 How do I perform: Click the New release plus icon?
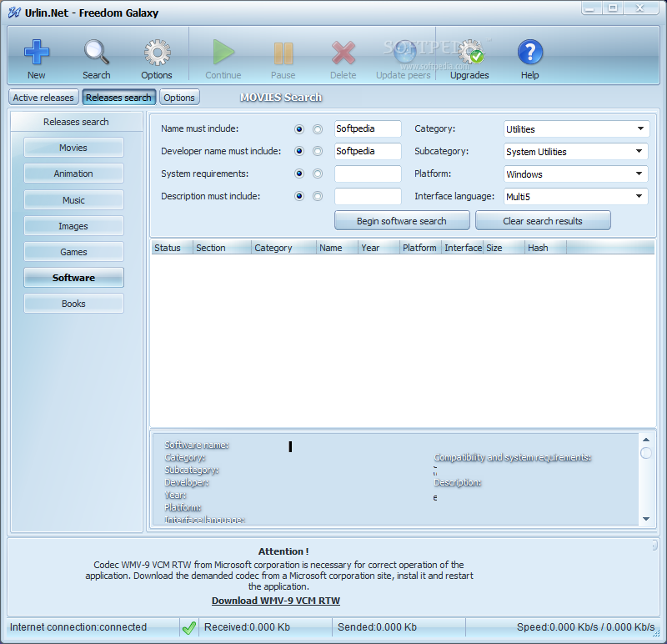(37, 53)
